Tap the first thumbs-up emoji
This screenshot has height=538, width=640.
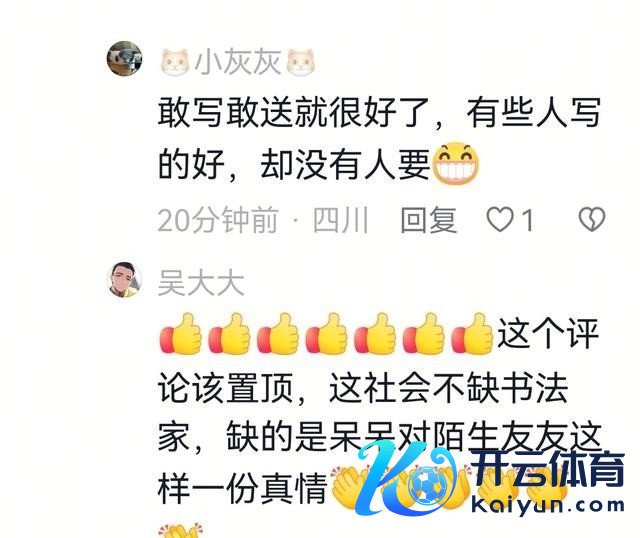[181, 334]
